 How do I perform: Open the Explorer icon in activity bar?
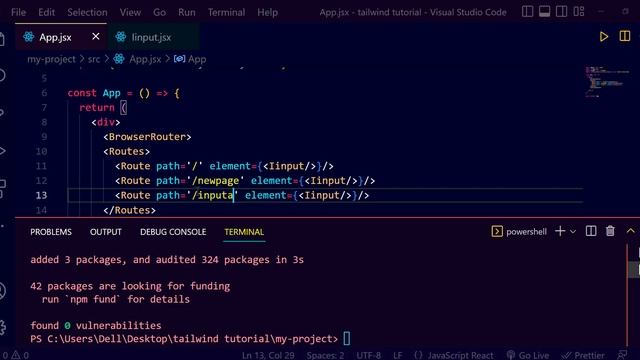pyautogui.click(x=2, y=39)
